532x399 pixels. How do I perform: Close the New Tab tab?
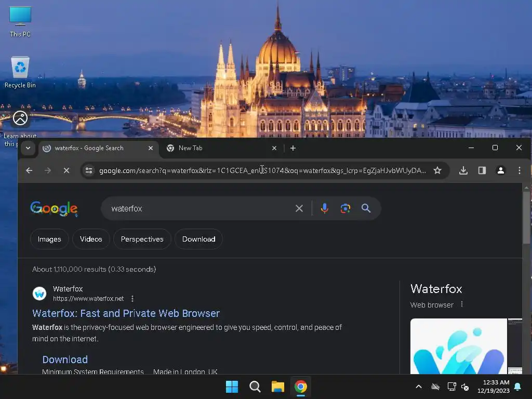click(274, 148)
